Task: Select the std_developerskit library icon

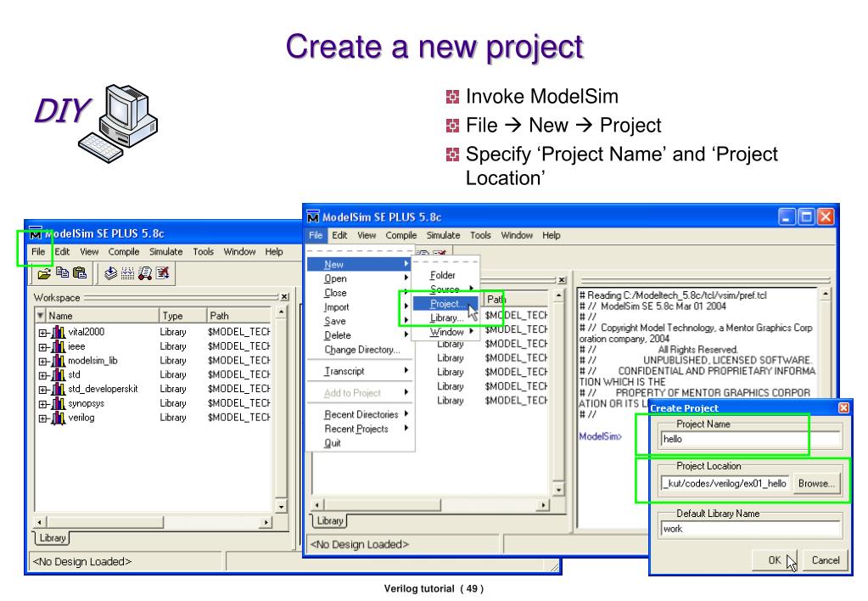Action: pos(59,390)
